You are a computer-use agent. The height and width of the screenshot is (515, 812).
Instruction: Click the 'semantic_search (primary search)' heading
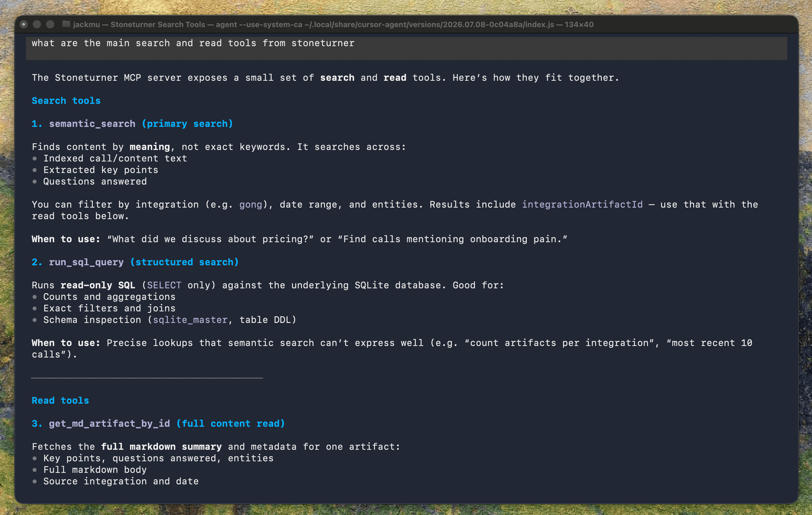132,124
